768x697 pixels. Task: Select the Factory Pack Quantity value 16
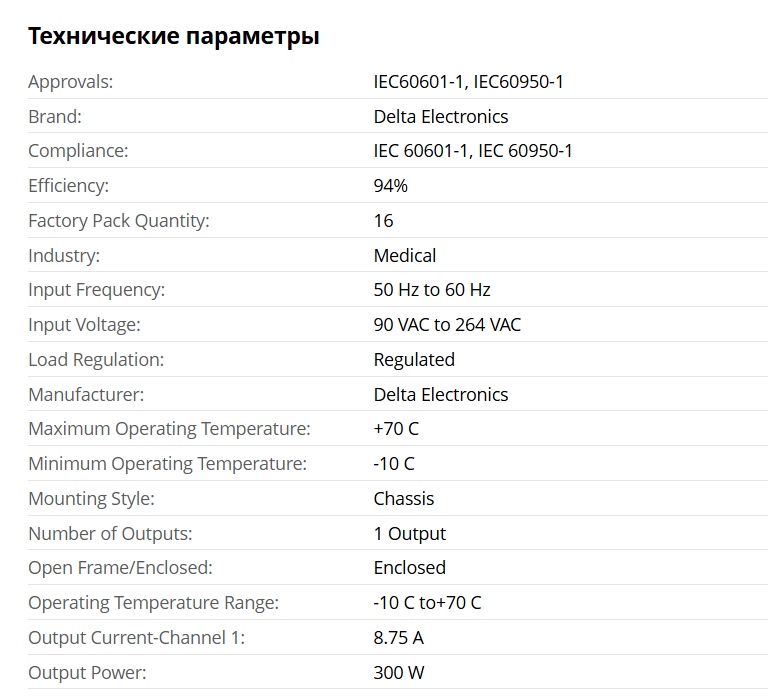(383, 221)
